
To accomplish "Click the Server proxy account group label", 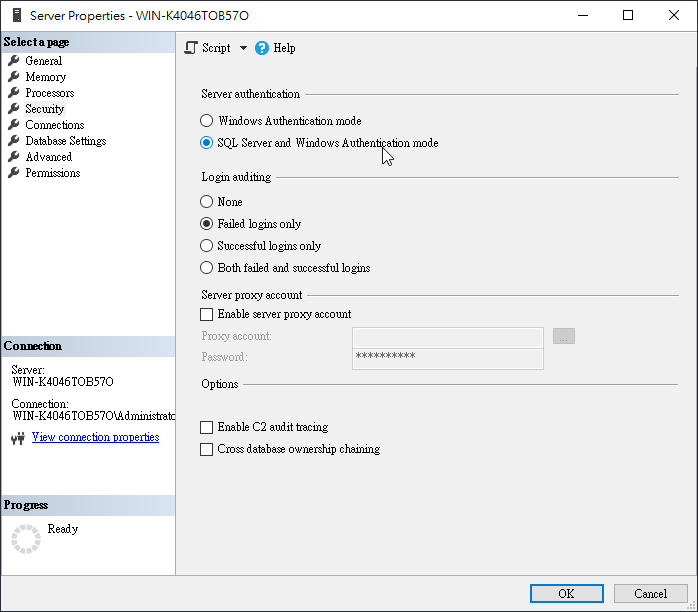I will click(252, 295).
